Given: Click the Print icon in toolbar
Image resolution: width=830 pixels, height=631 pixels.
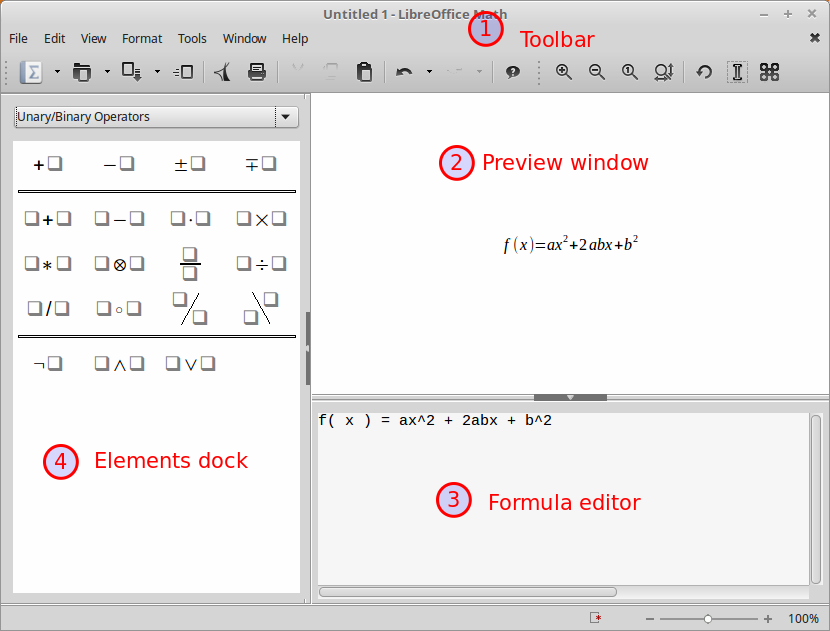Looking at the screenshot, I should (257, 72).
